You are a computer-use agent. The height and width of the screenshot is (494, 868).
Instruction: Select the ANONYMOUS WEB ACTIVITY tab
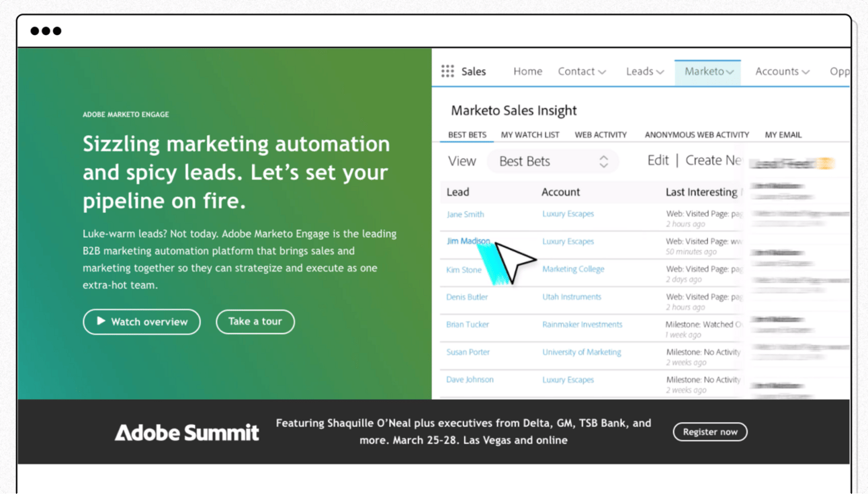pyautogui.click(x=696, y=134)
